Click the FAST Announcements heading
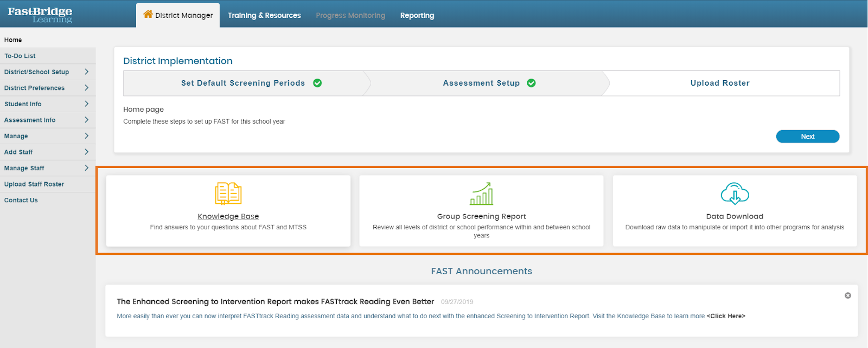Viewport: 868px width, 348px height. 482,271
